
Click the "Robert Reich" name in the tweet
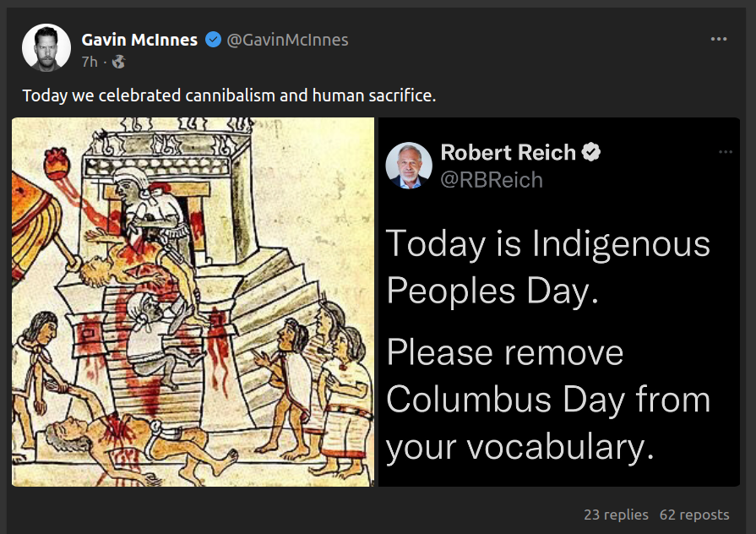coord(508,153)
